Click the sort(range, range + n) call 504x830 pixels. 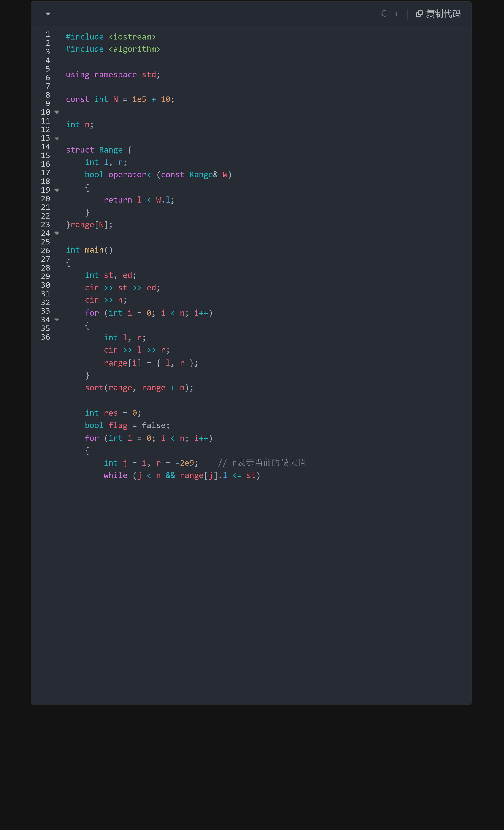(x=139, y=388)
